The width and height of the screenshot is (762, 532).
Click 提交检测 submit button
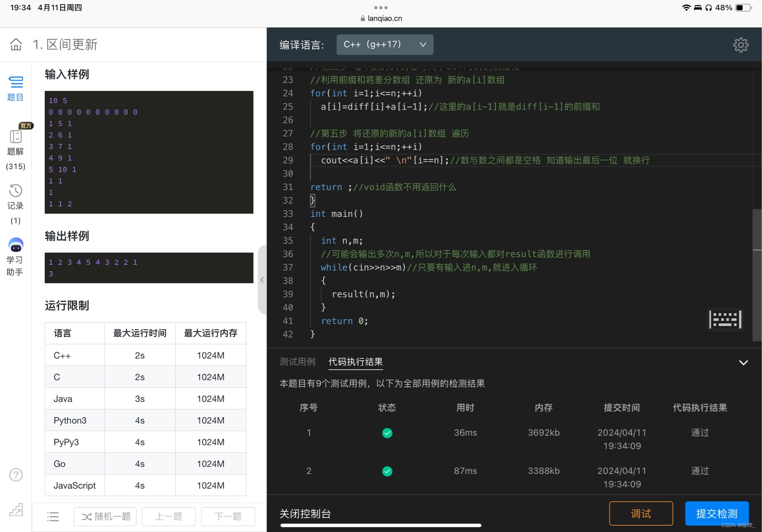click(717, 513)
